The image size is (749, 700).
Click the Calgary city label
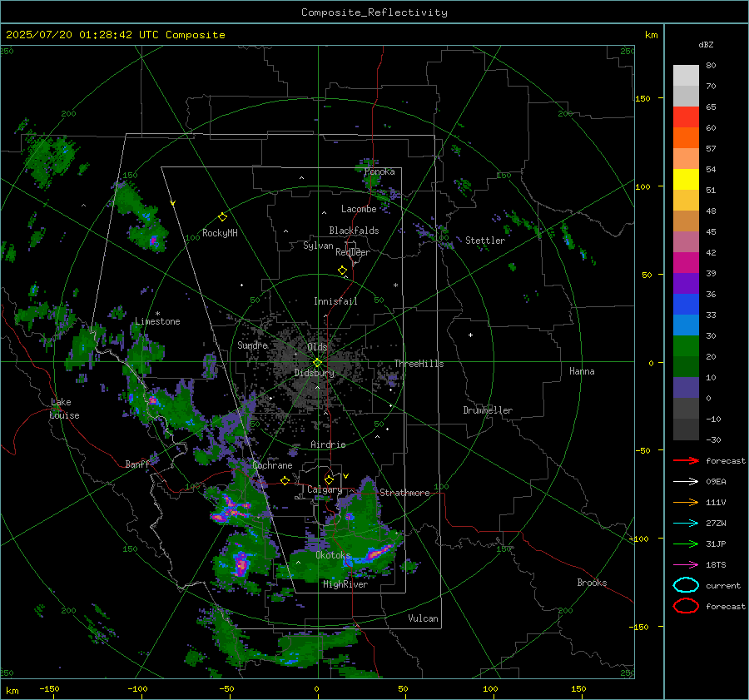click(x=325, y=489)
